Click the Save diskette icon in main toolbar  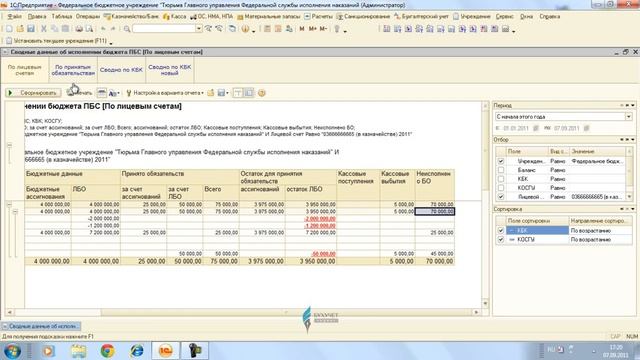pos(31,29)
